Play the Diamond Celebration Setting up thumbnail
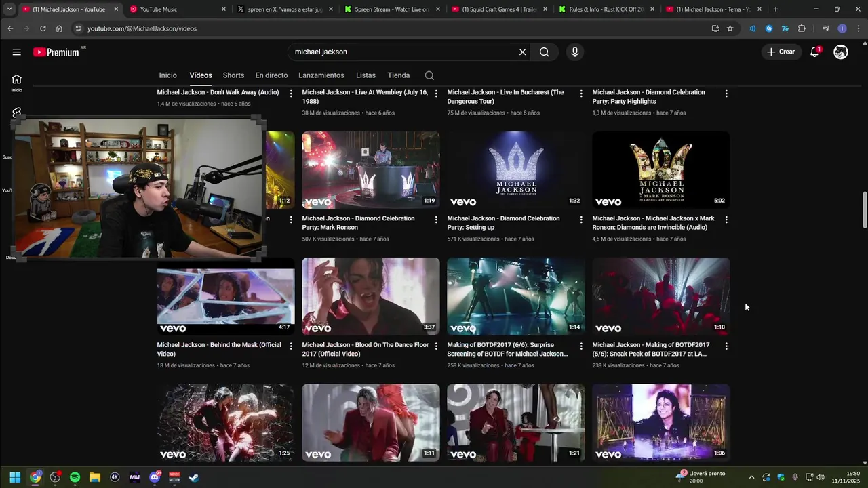Image resolution: width=868 pixels, height=488 pixels. coord(516,170)
